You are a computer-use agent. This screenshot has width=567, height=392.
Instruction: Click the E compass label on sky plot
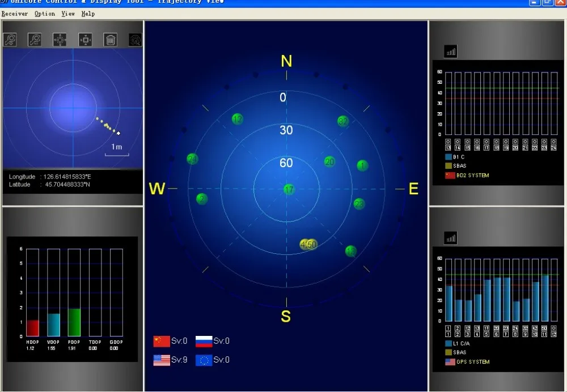tap(414, 189)
